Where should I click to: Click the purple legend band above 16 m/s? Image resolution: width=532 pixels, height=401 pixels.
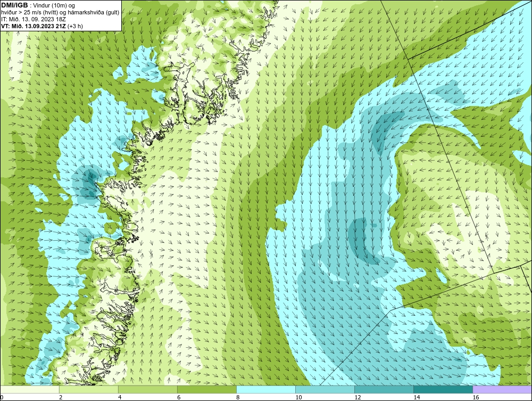click(502, 389)
